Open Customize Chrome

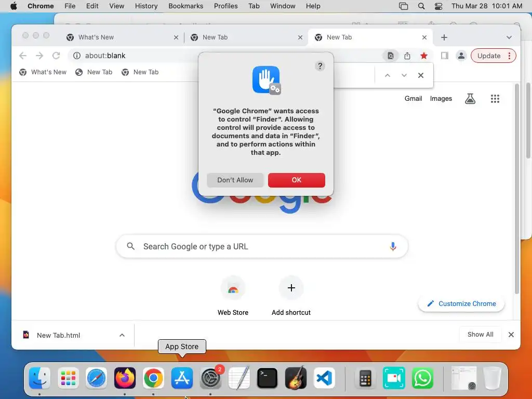coord(461,303)
